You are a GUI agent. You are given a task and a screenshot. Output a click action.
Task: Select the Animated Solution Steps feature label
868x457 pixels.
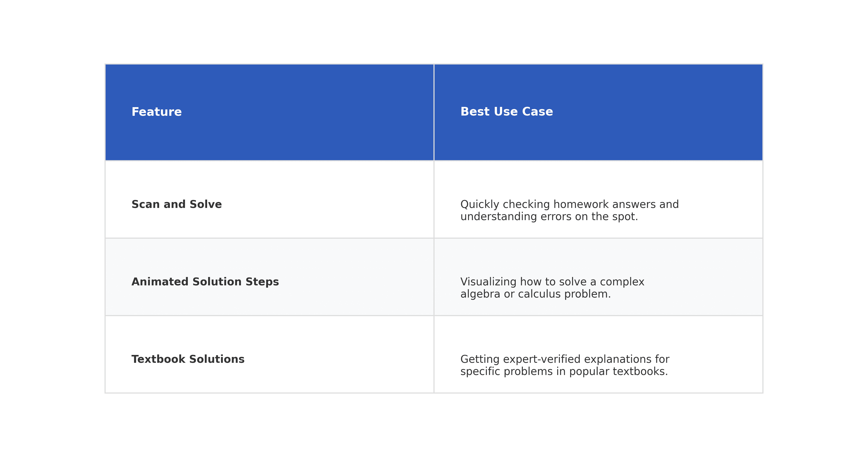coord(205,282)
